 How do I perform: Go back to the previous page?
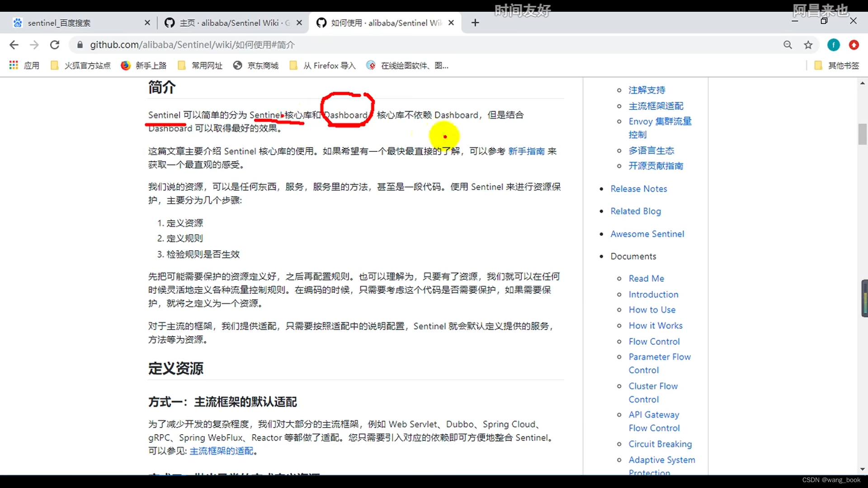point(14,45)
